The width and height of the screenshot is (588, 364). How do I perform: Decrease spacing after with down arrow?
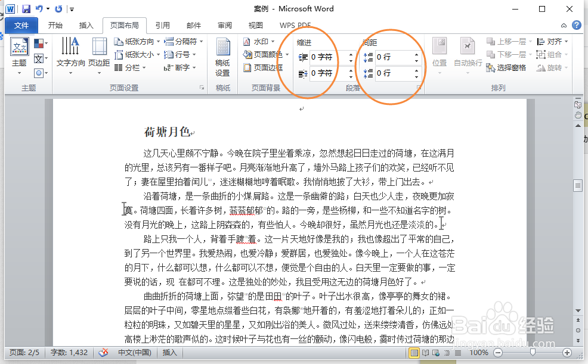(417, 76)
